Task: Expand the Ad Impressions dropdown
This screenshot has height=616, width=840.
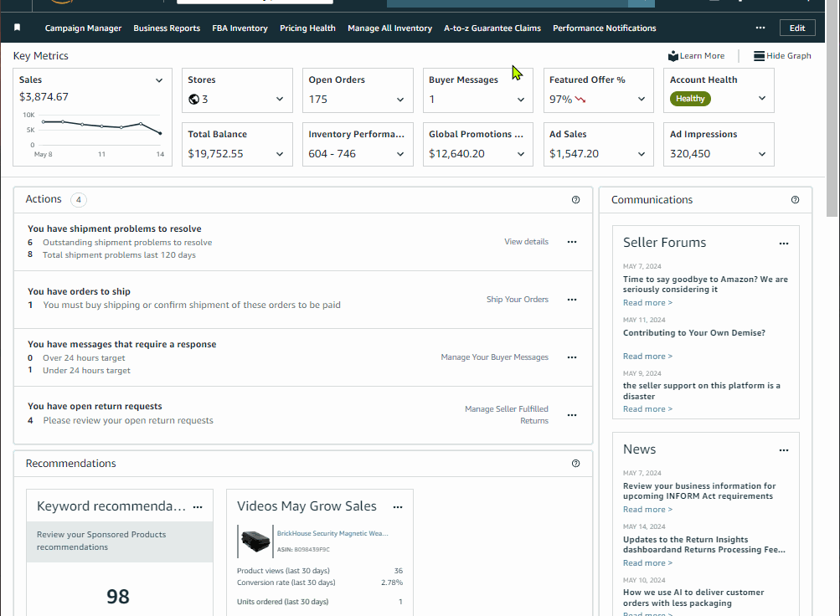Action: (762, 154)
